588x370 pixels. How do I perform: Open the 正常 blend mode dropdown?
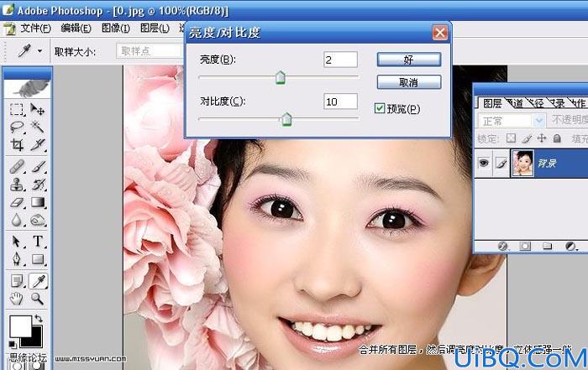[x=511, y=121]
